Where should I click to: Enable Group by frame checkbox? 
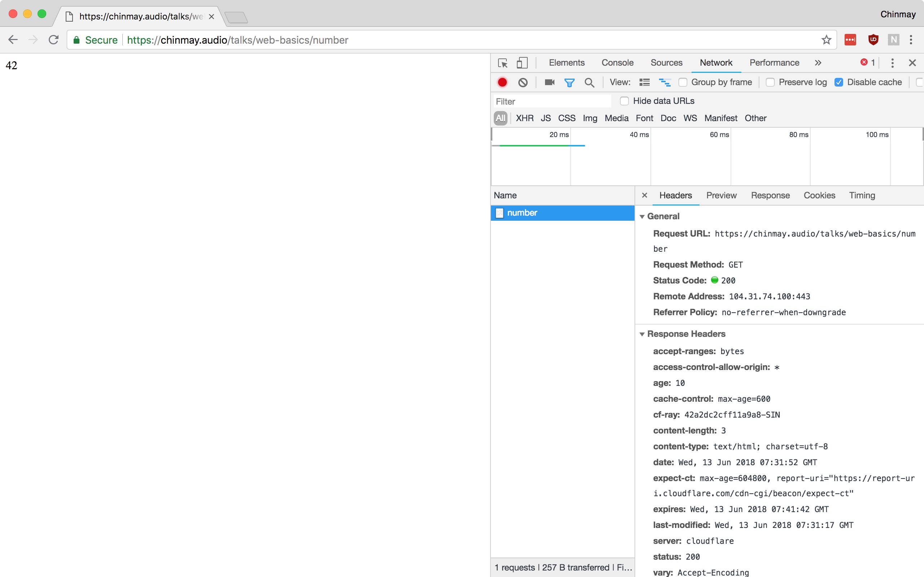point(683,82)
